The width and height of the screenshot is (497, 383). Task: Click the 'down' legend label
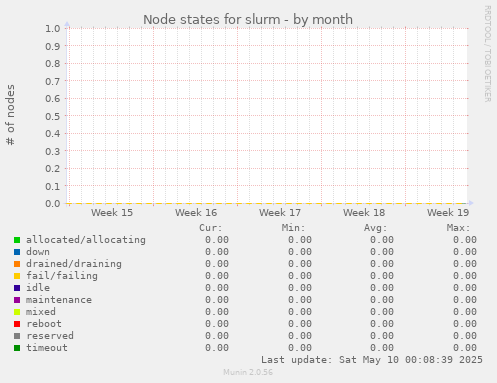click(38, 252)
